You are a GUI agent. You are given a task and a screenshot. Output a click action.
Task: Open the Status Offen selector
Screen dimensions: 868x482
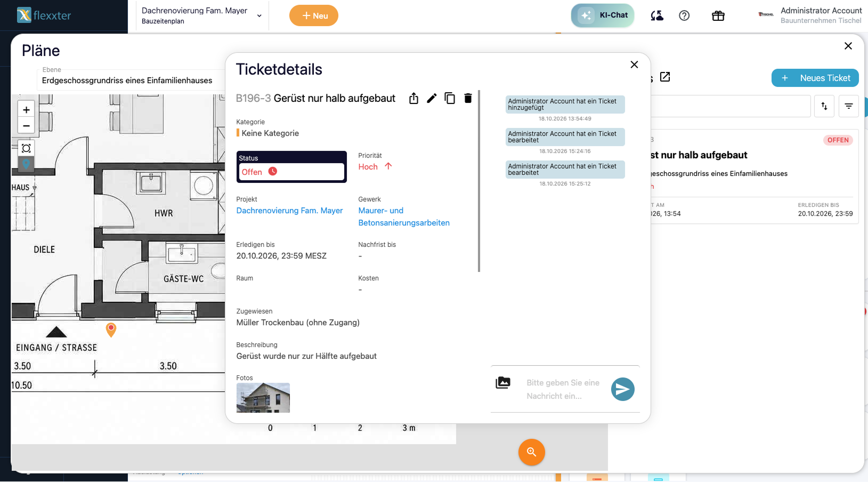click(291, 172)
